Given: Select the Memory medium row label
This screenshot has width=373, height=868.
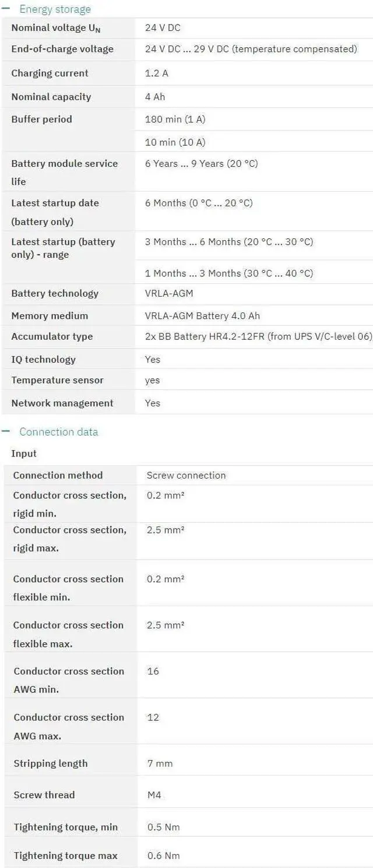Looking at the screenshot, I should pos(50,315).
